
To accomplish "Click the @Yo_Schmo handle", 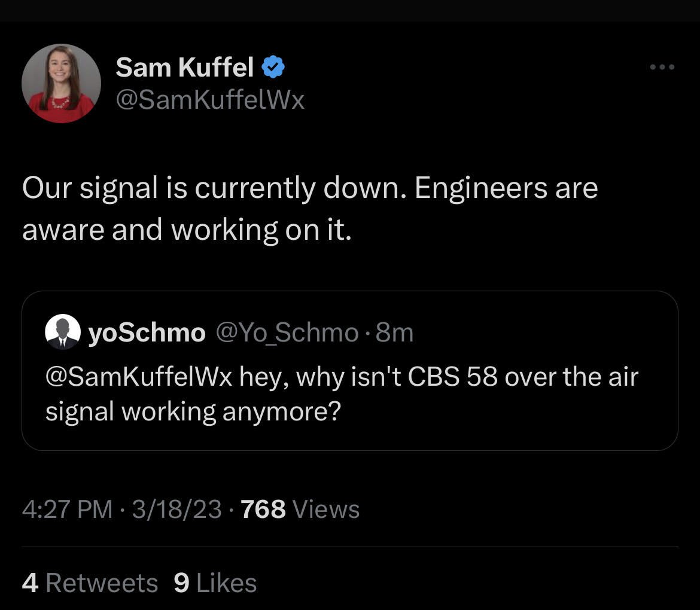I will coord(287,333).
